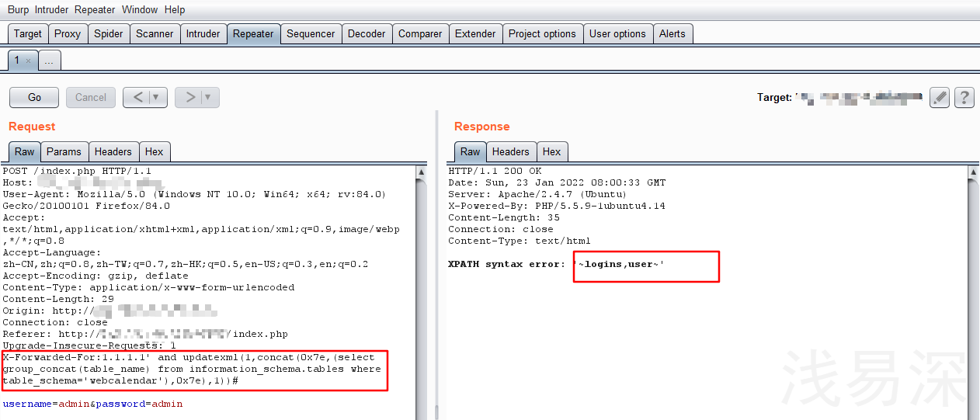The image size is (980, 420).
Task: Switch to Request Params tab
Action: pos(64,151)
